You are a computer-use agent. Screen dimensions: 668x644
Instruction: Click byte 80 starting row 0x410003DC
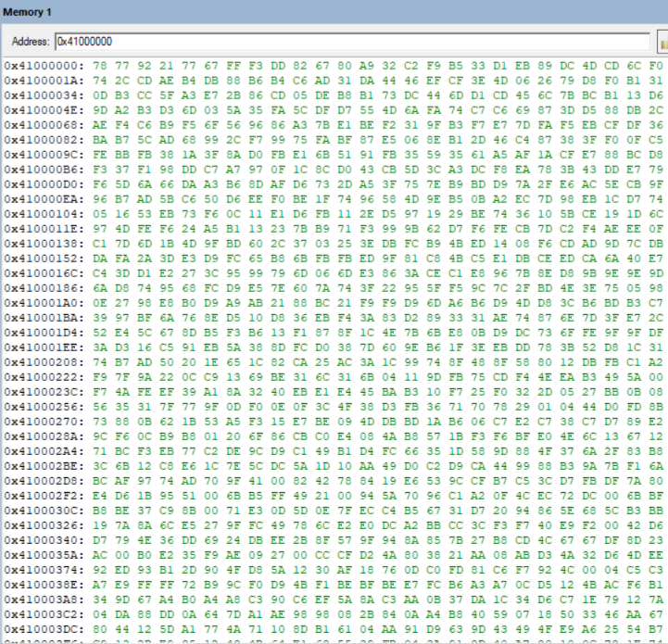pyautogui.click(x=100, y=629)
